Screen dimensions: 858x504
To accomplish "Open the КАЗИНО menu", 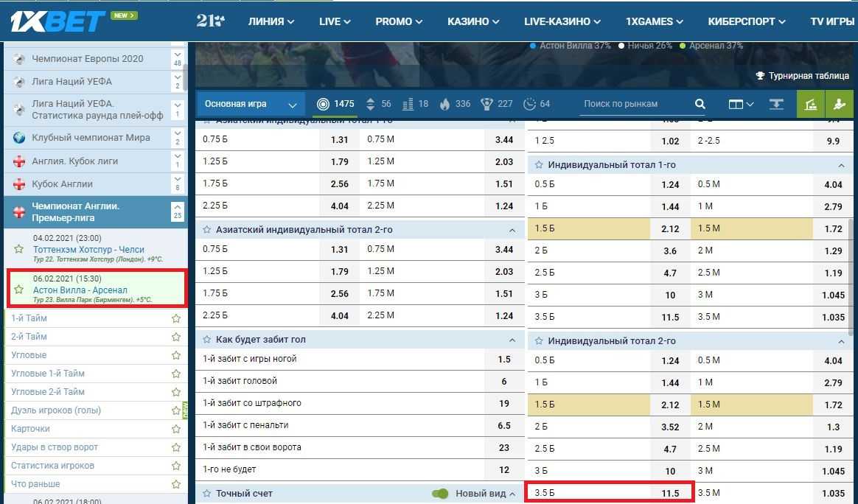I will pyautogui.click(x=473, y=21).
